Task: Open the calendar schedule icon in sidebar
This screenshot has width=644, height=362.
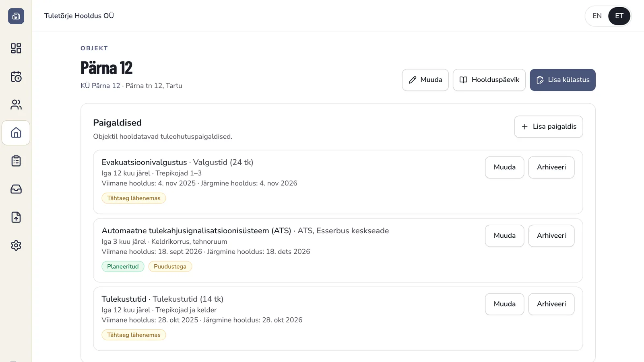Action: tap(16, 76)
